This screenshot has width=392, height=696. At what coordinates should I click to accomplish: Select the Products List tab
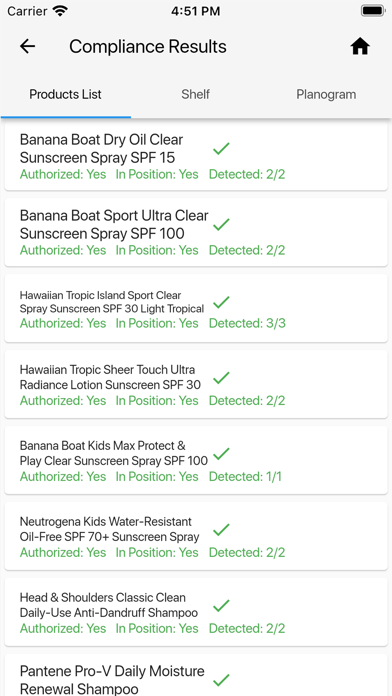click(66, 95)
